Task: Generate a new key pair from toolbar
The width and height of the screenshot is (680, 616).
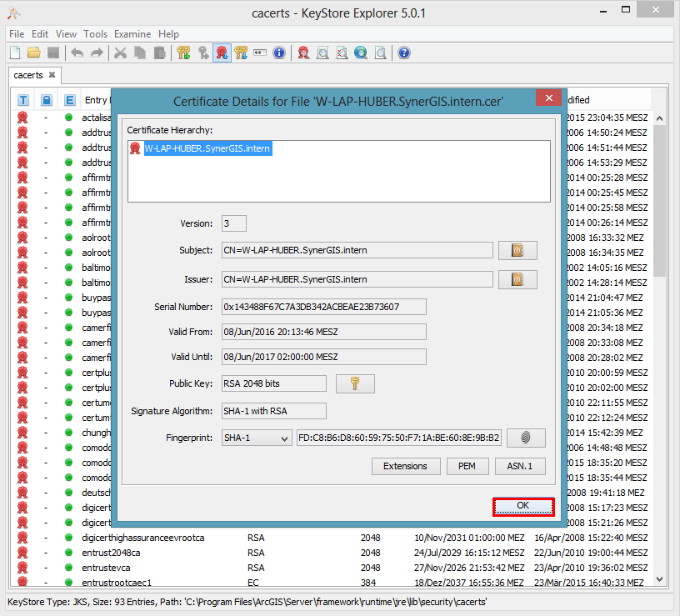Action: click(185, 53)
